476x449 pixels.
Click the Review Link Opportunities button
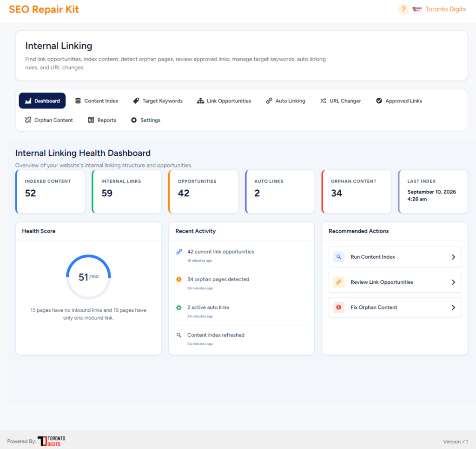395,282
